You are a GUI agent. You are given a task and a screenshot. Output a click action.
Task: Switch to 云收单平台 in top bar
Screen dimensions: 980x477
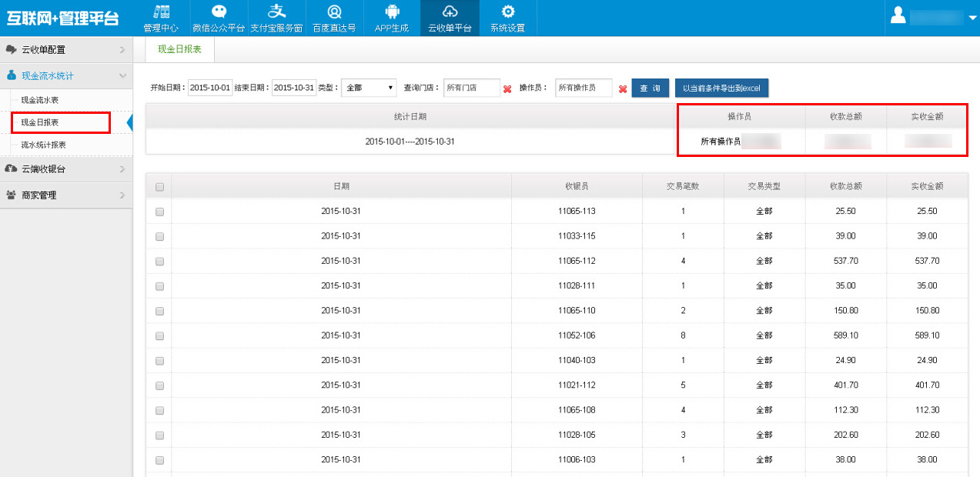[x=450, y=18]
